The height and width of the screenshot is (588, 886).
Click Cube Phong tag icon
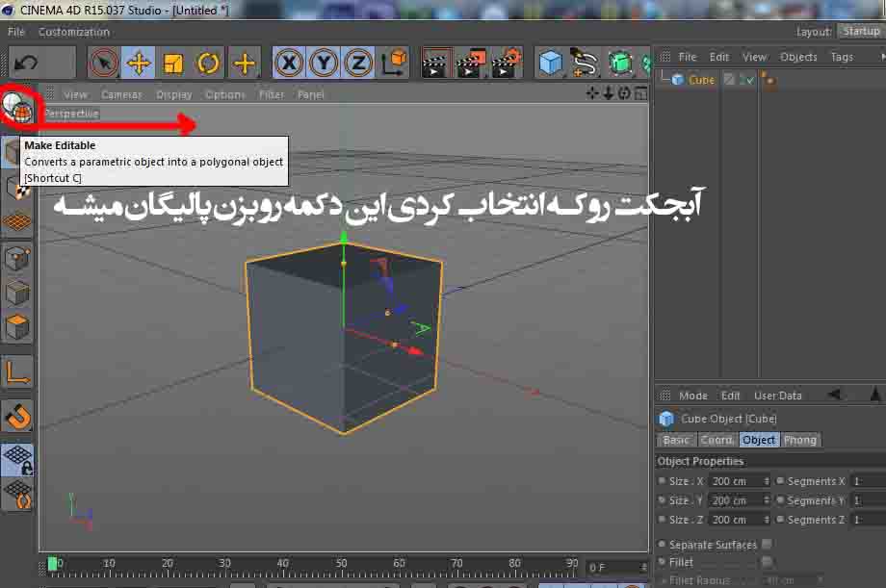click(768, 80)
